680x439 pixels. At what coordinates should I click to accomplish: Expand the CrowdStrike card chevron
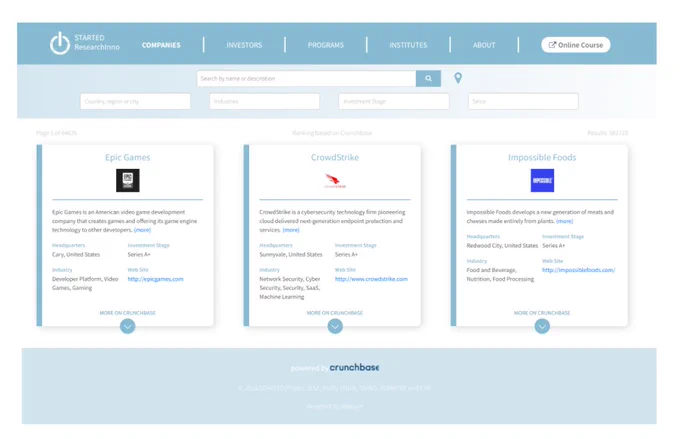pyautogui.click(x=335, y=326)
